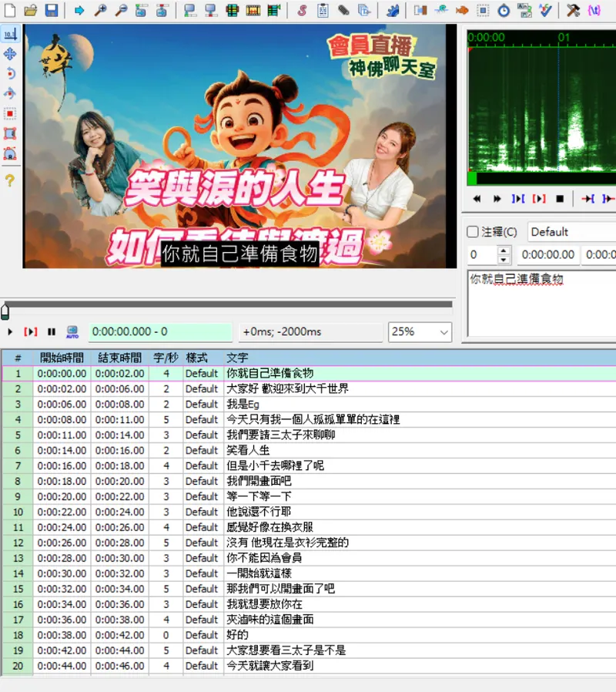The image size is (616, 692).
Task: Toggle the 注釋(C) comment checkbox
Action: (x=473, y=232)
